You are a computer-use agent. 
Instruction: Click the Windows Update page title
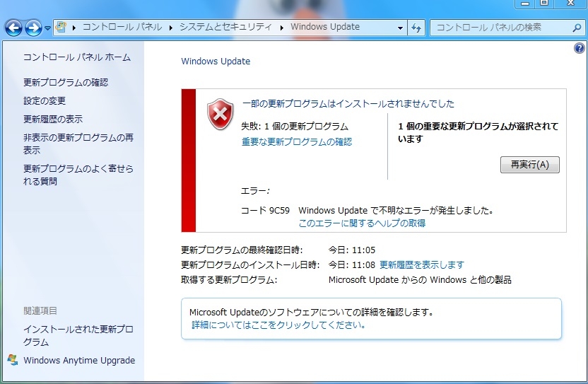pos(216,62)
